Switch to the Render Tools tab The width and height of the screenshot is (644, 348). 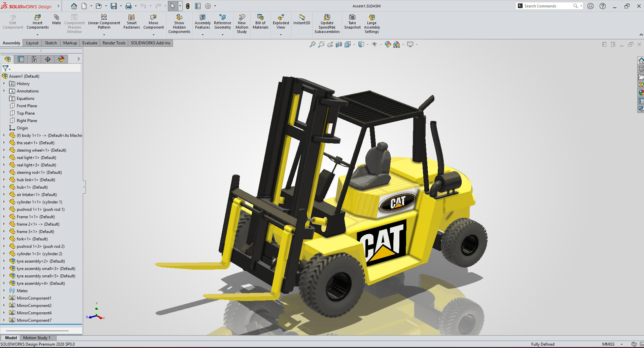(x=114, y=43)
